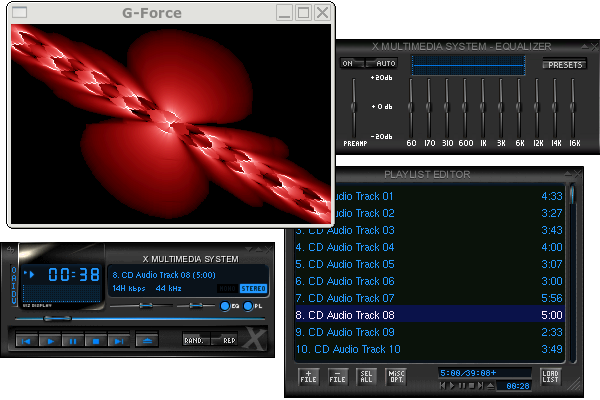Click the playlist mini previous button
Viewport: 600px width, 400px height.
(443, 386)
